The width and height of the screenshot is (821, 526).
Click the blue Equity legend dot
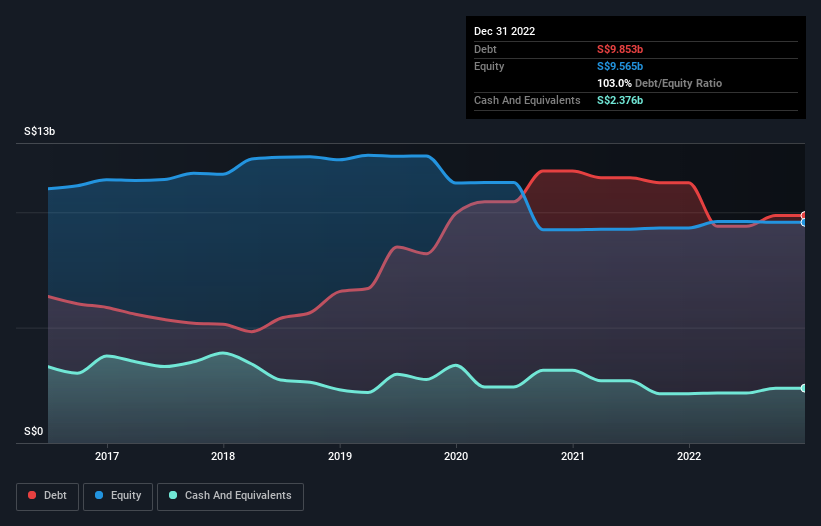(x=99, y=495)
